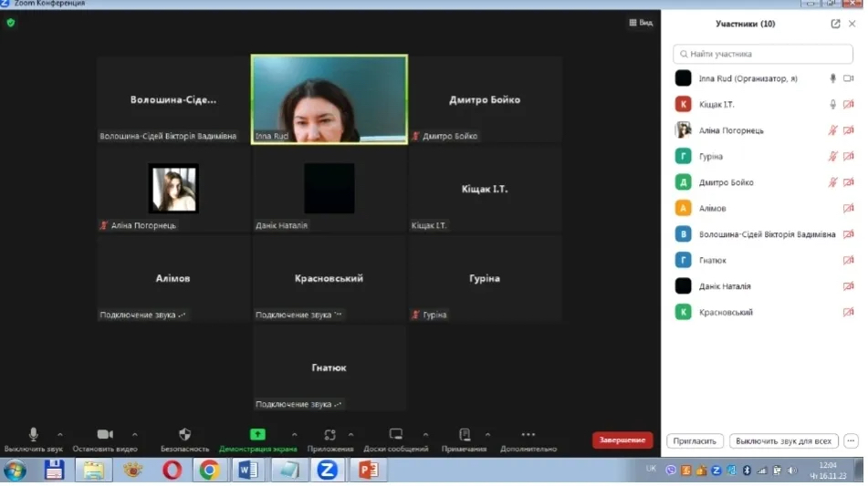Image resolution: width=868 pixels, height=486 pixels.
Task: Open the Notes (Примечания) icon
Action: coord(465,435)
